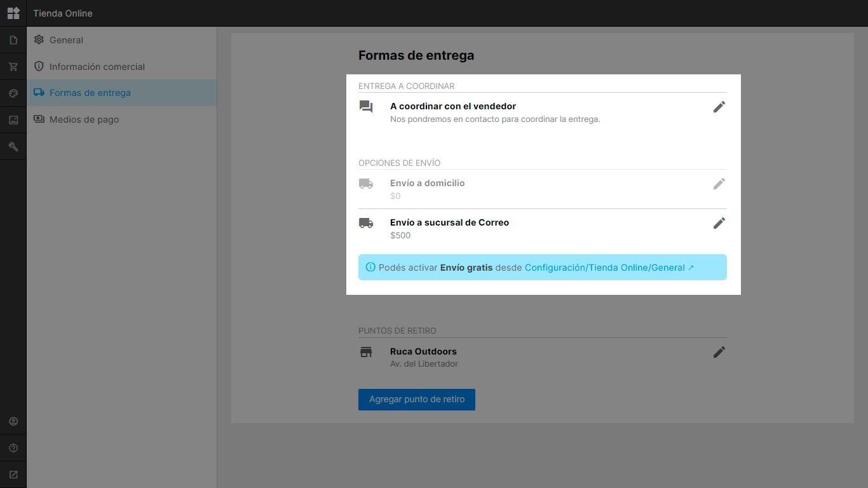Edit 'A coordinar con el vendedor' pencil icon

[x=719, y=107]
